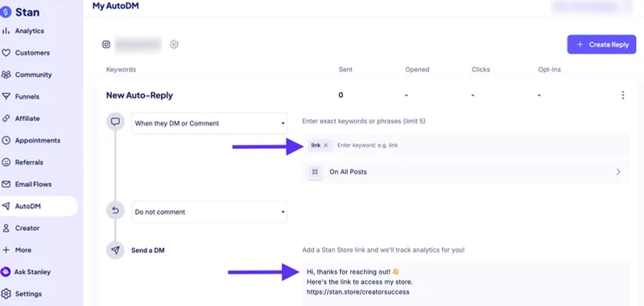Go to Customers section
The image size is (644, 306).
click(x=32, y=53)
